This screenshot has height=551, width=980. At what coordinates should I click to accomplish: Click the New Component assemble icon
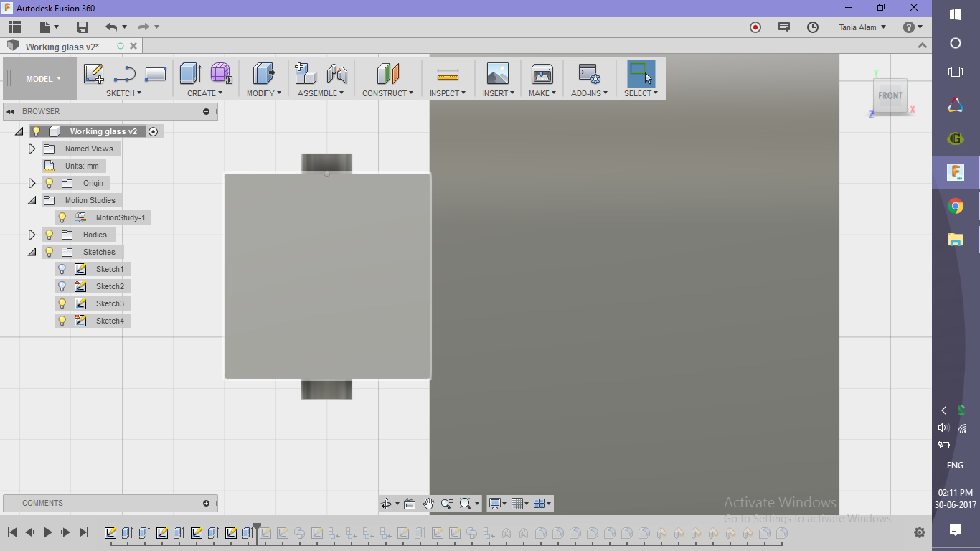click(x=306, y=74)
